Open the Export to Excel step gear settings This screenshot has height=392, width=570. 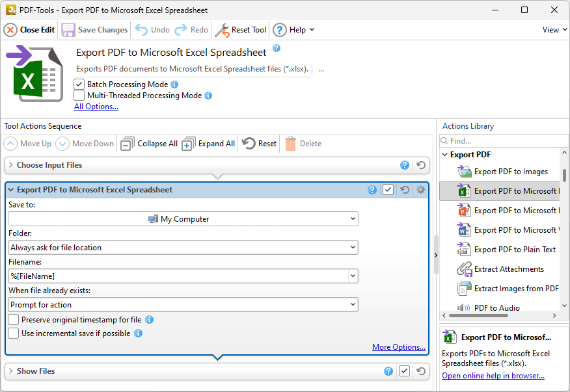(420, 190)
